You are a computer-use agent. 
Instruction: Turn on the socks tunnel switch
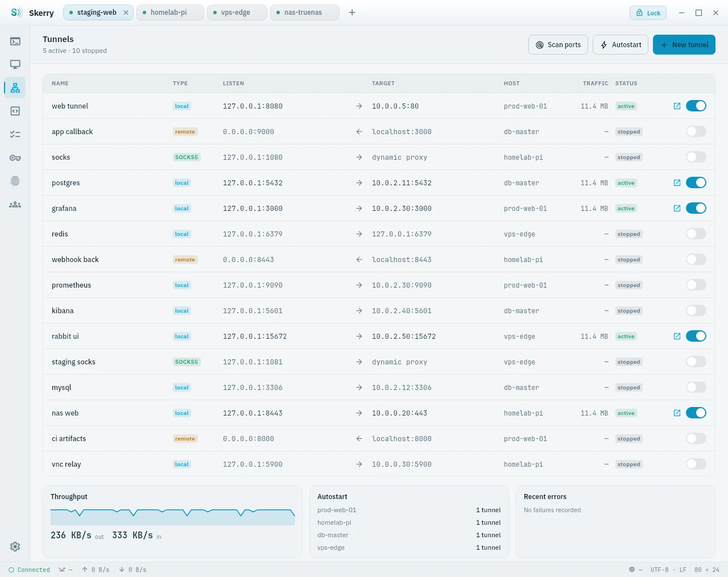pyautogui.click(x=696, y=157)
